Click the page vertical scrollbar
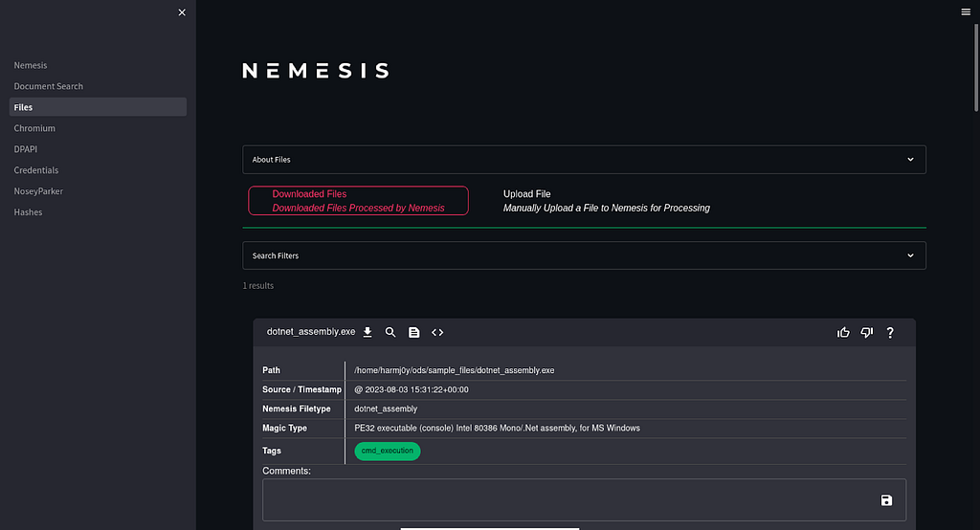The width and height of the screenshot is (980, 530). [975, 68]
